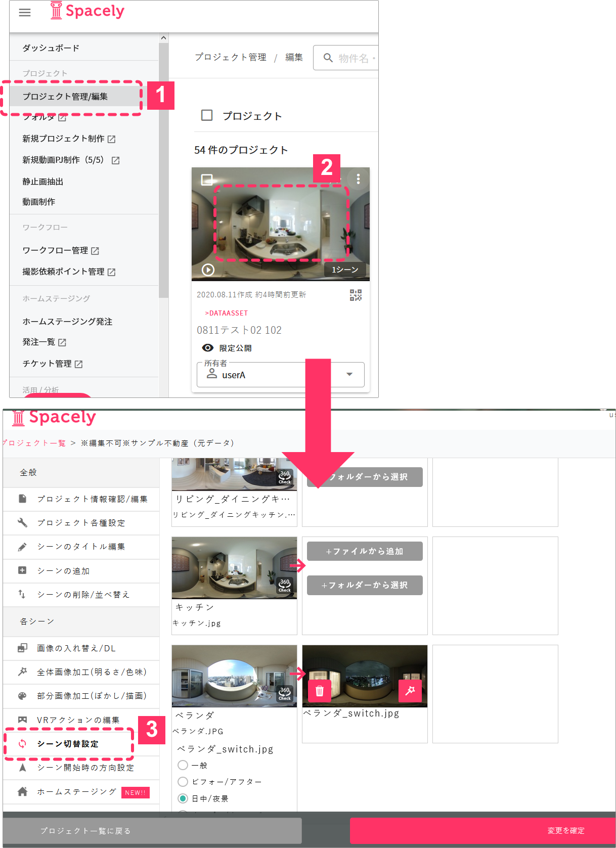This screenshot has width=616, height=848.
Task: Click the plus-box icon for シーンの追加
Action: pos(22,570)
